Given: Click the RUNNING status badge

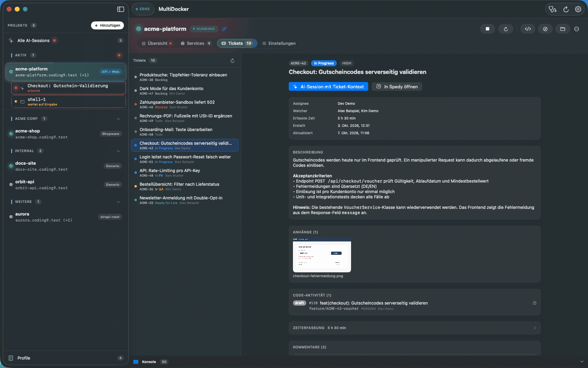Looking at the screenshot, I should 204,29.
